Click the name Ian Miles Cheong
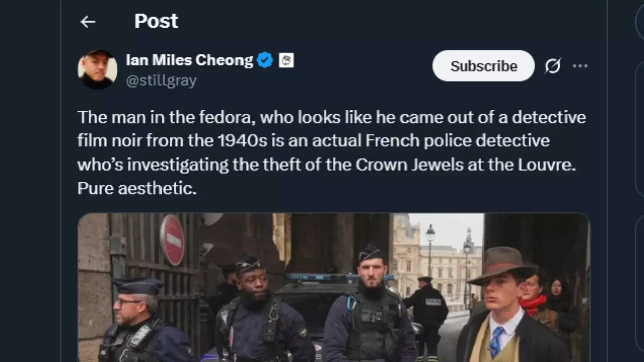 189,60
